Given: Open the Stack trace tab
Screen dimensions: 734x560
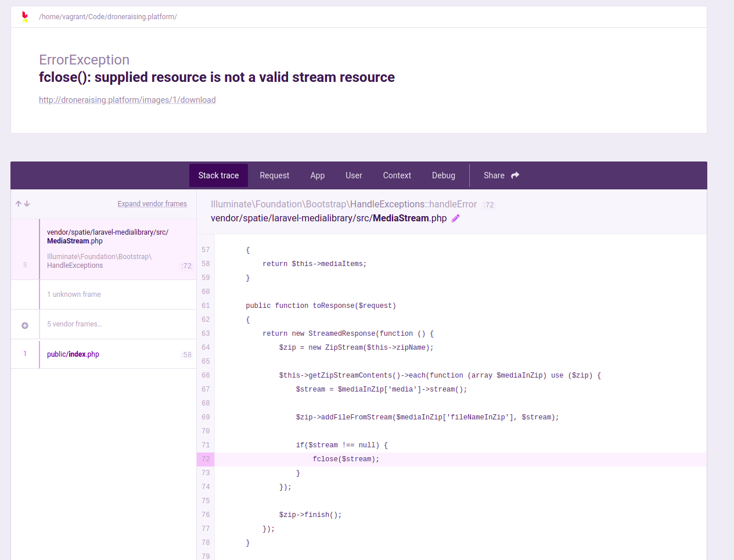Looking at the screenshot, I should [218, 175].
